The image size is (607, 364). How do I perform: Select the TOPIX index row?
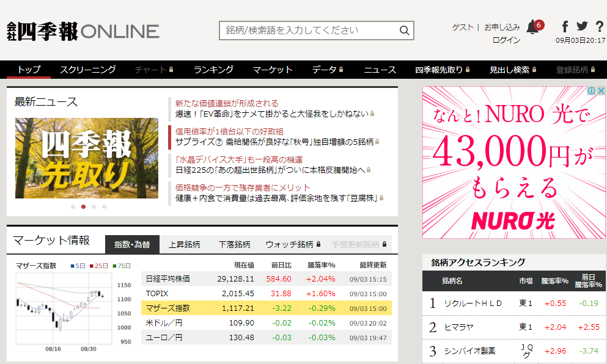267,294
